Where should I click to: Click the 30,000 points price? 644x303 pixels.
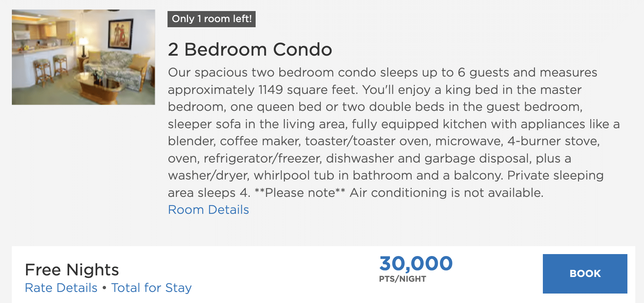(416, 263)
